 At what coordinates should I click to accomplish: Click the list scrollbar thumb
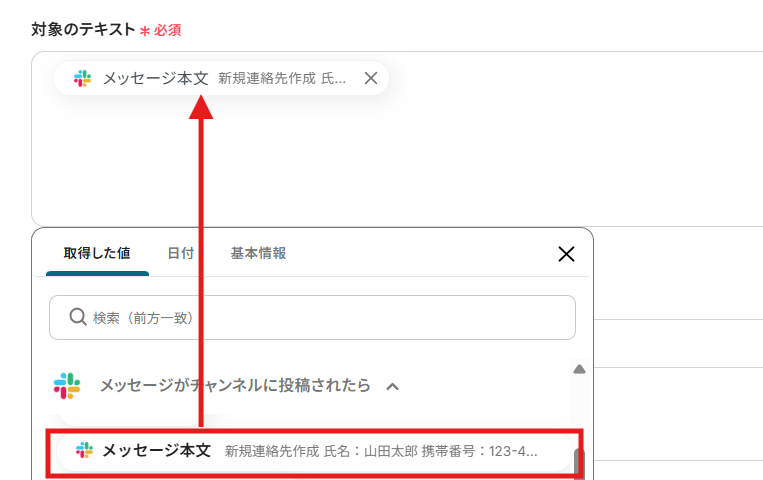[579, 463]
